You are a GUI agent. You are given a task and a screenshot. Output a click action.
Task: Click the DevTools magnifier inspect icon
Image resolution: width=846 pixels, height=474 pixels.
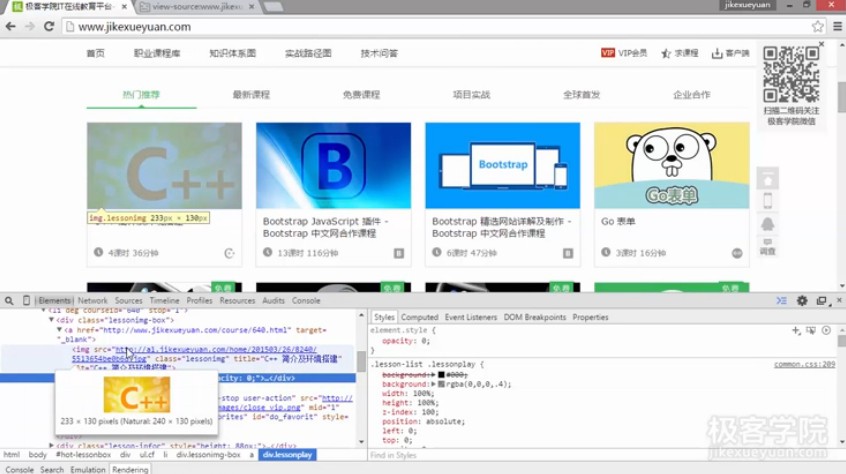tap(9, 301)
